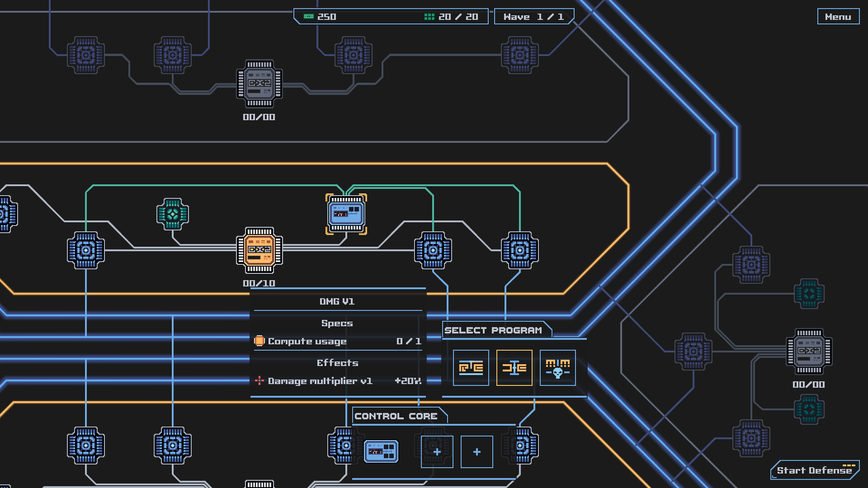The height and width of the screenshot is (488, 868).
Task: Click the program thumbnail in Control Core
Action: click(381, 450)
